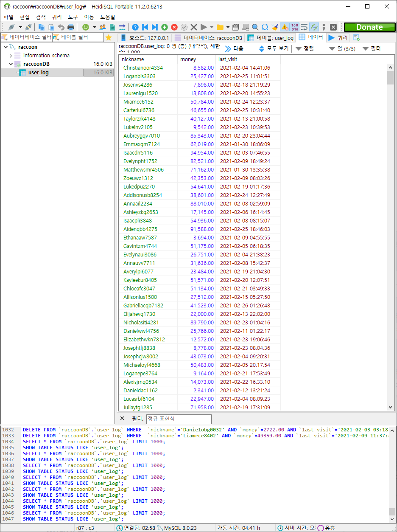Image resolution: width=397 pixels, height=532 pixels.
Task: Click the Donate button
Action: pos(369,27)
